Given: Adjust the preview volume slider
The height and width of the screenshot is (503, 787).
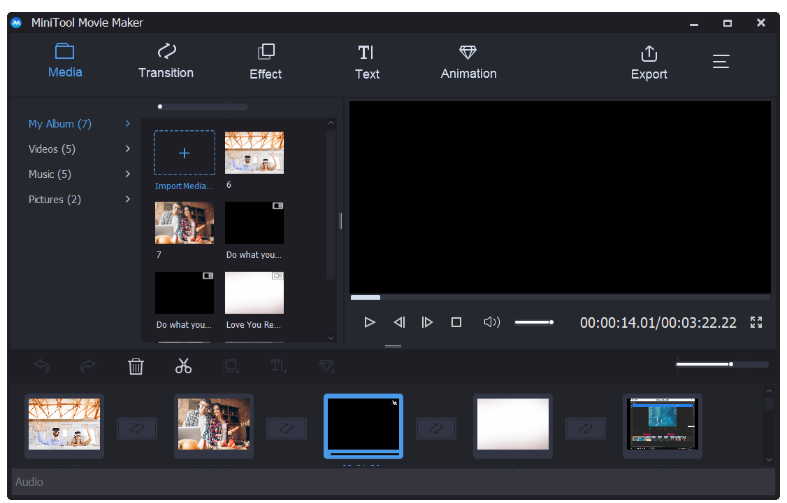Looking at the screenshot, I should pos(534,322).
